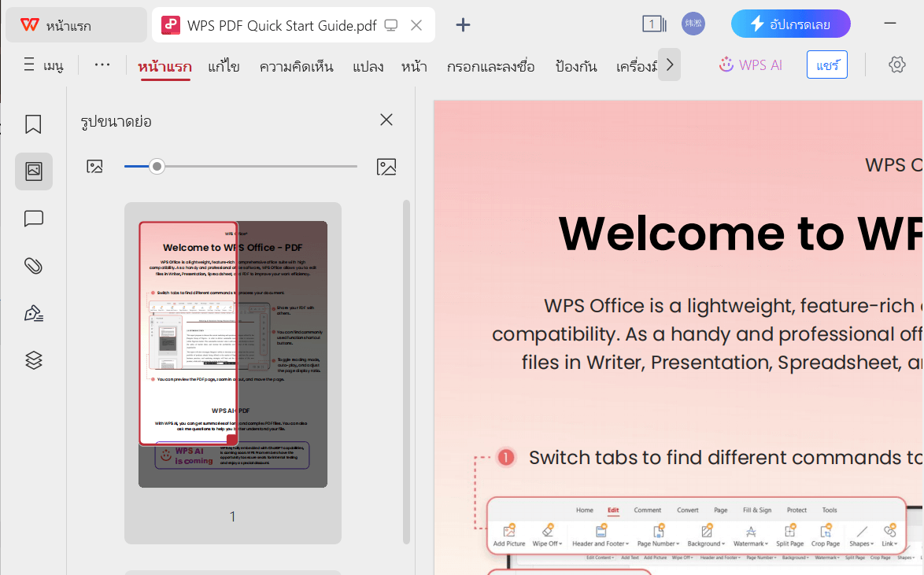
Task: Open the settings gear icon
Action: pyautogui.click(x=897, y=65)
